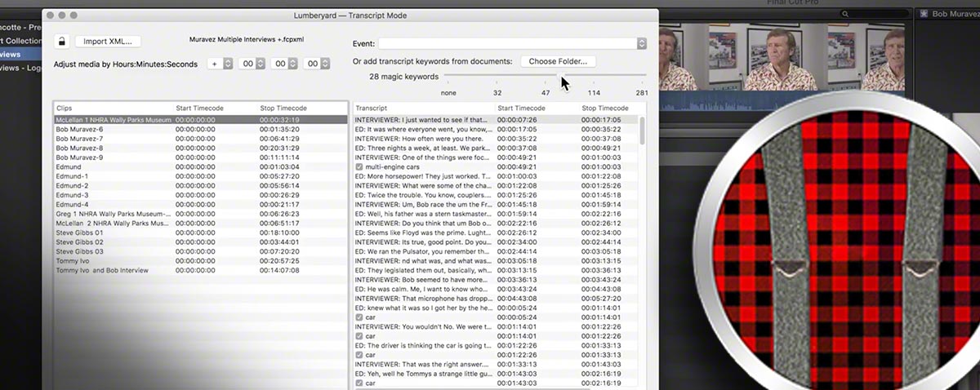Select transcript row 'INTERVIEWER: That was the right answer'
Image resolution: width=980 pixels, height=390 pixels.
(x=495, y=364)
